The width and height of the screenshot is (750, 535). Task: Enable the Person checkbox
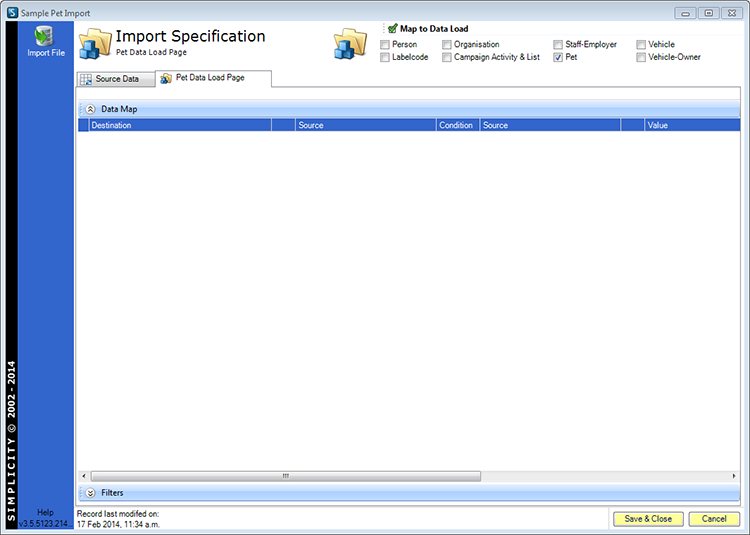pyautogui.click(x=385, y=45)
